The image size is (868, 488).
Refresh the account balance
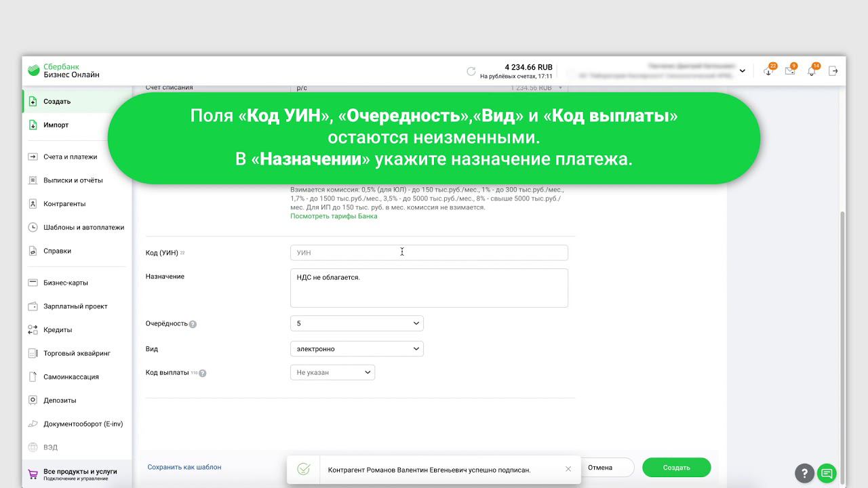coord(471,71)
